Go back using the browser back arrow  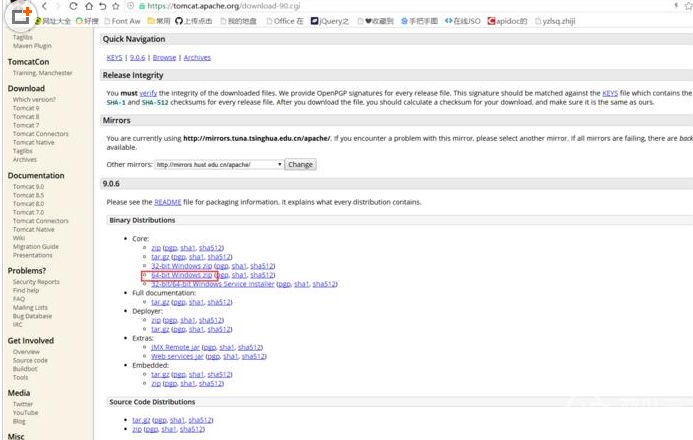pyautogui.click(x=45, y=6)
